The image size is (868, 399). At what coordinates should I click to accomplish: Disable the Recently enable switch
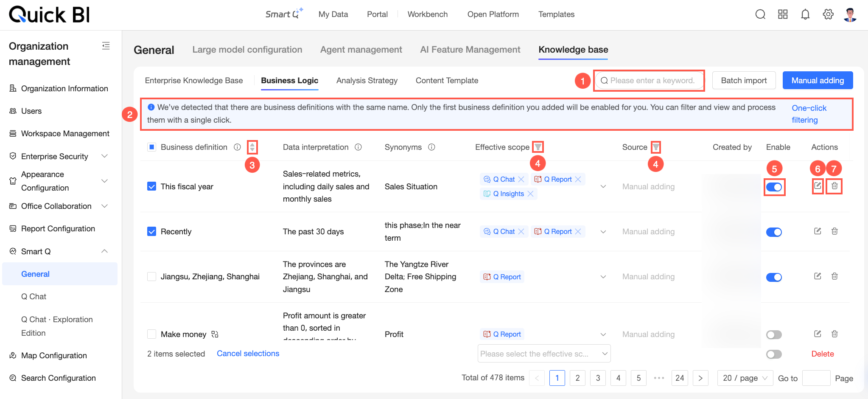click(x=774, y=232)
